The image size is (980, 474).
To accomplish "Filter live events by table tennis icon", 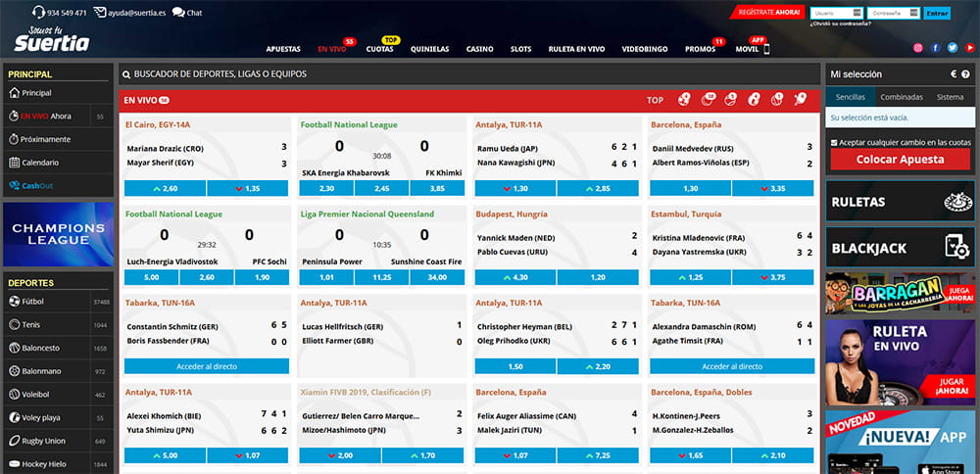I will pos(801,99).
